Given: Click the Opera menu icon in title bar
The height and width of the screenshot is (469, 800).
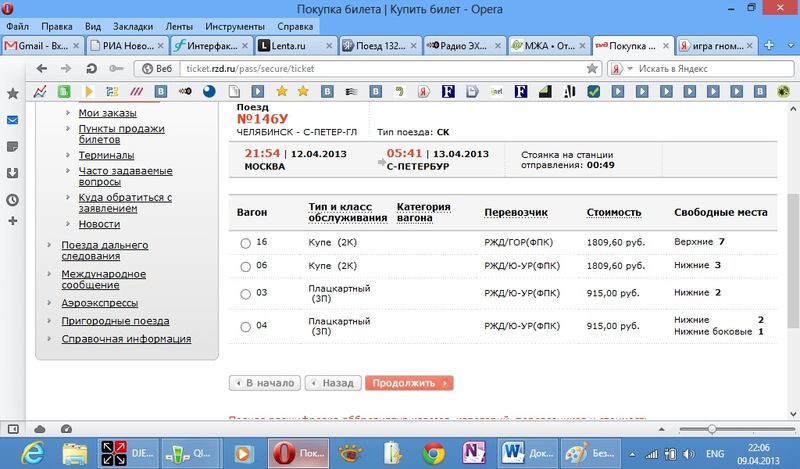Looking at the screenshot, I should [8, 7].
